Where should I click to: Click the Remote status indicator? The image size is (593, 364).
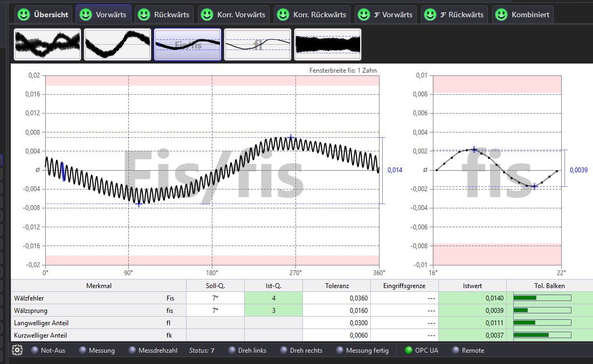tap(456, 350)
